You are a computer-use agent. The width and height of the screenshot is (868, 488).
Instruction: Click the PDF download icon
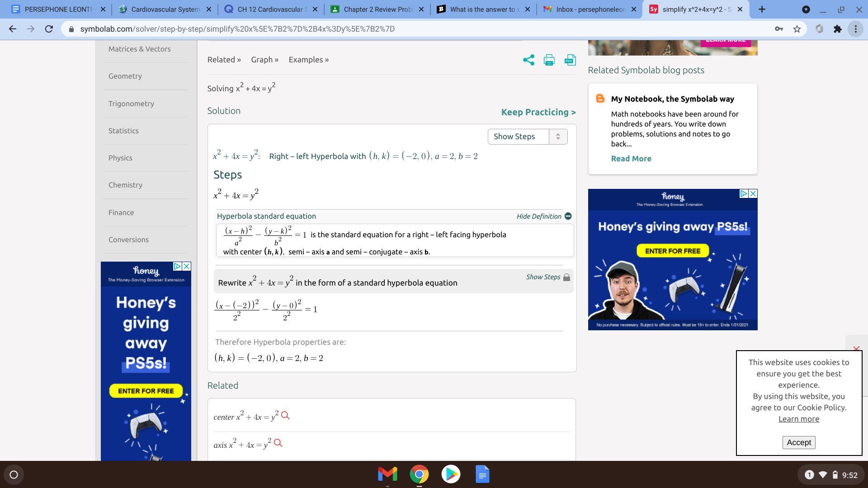point(570,60)
